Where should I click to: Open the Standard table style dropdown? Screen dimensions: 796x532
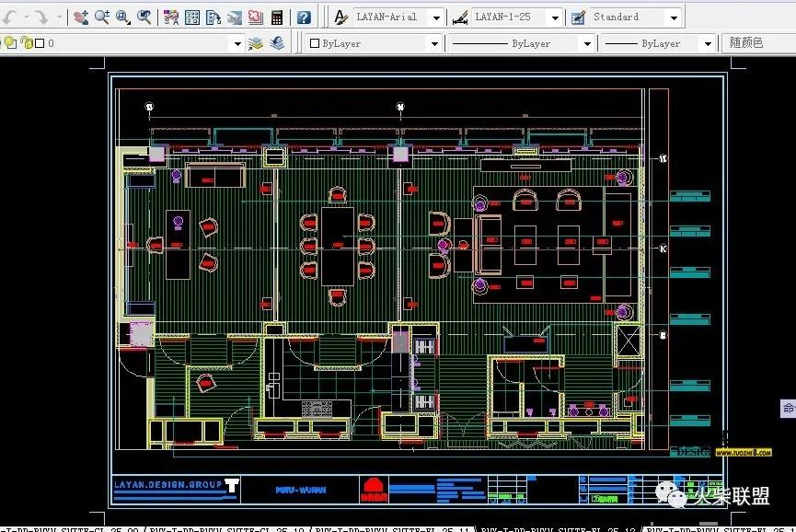click(673, 17)
